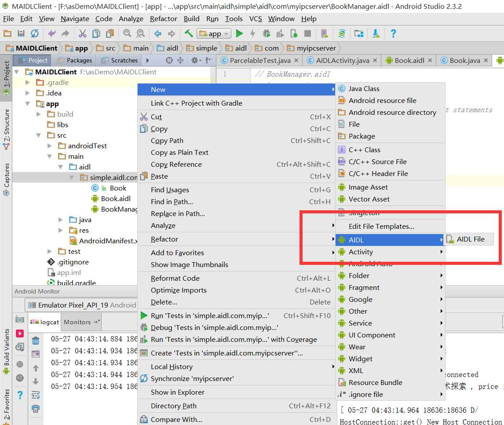
Task: Open the Monitors tab in Android Monitor
Action: (x=81, y=322)
